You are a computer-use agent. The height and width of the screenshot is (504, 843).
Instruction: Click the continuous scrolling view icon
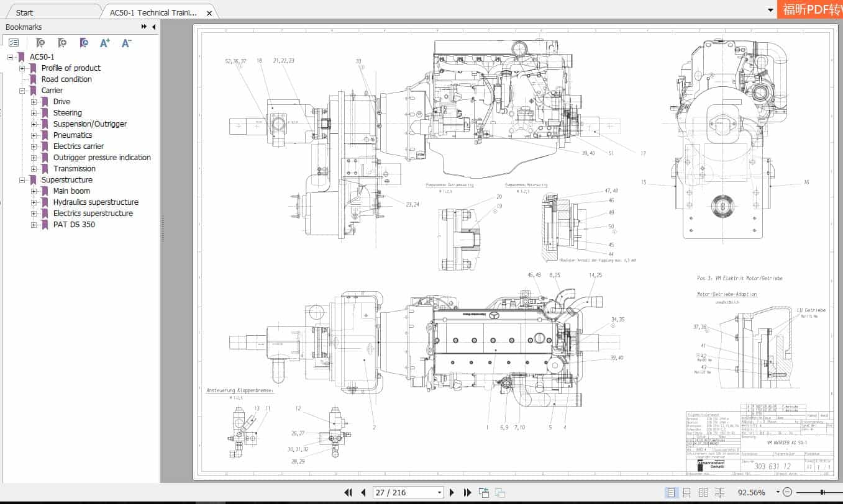point(687,492)
